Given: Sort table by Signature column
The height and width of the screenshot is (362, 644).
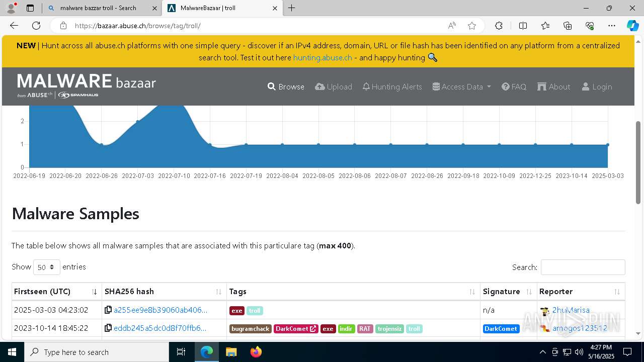Looking at the screenshot, I should point(508,292).
